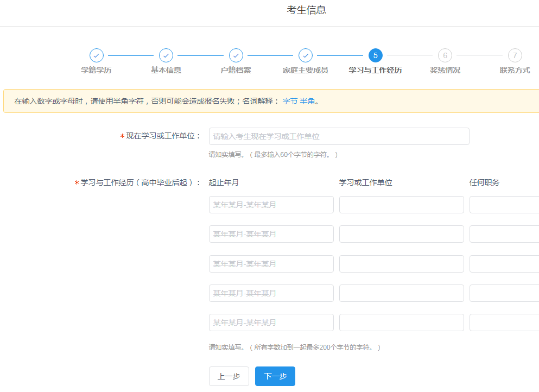Click the 起止年月 column header

click(x=224, y=182)
